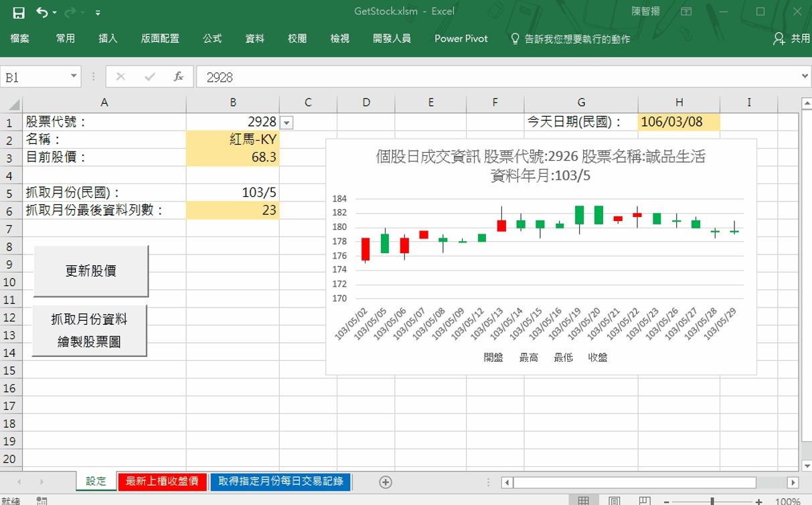Click the zoom slider in the status bar
Image resolution: width=812 pixels, height=505 pixels.
[712, 500]
